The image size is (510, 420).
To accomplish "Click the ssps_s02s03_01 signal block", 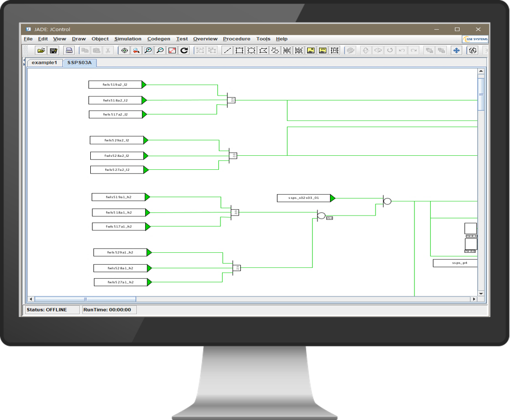I will 304,198.
